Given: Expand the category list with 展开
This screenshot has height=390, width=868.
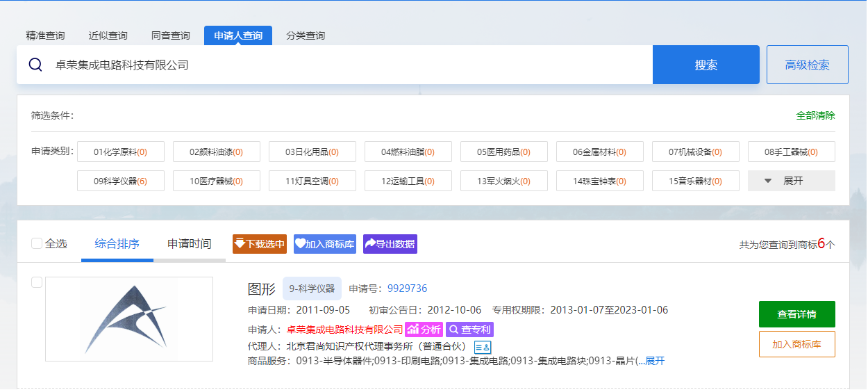Looking at the screenshot, I should click(791, 181).
